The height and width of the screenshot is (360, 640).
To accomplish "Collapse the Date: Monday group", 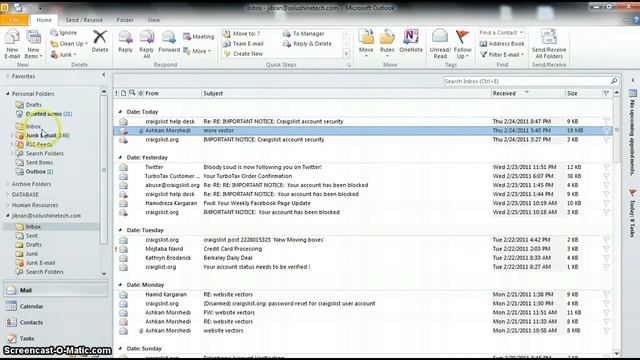I will (120, 284).
